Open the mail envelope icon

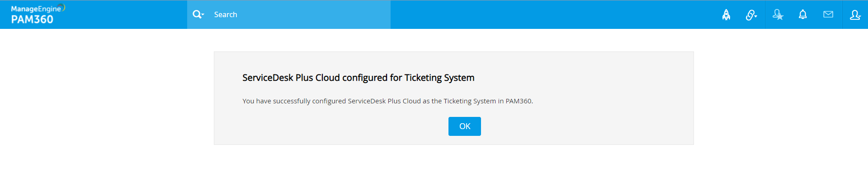coord(828,14)
